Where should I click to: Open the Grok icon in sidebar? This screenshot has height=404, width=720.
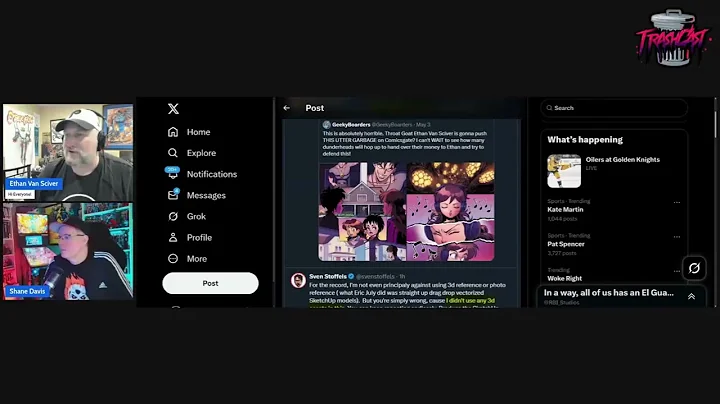point(173,216)
